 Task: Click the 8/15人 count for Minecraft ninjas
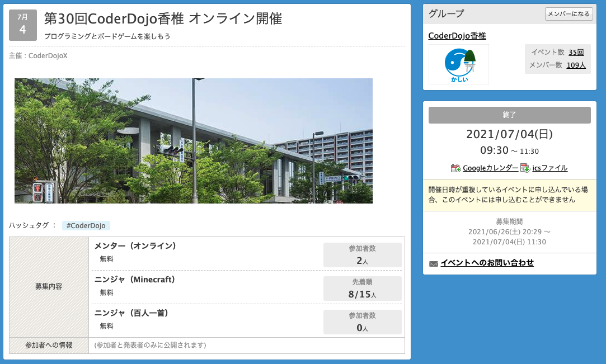tap(362, 295)
